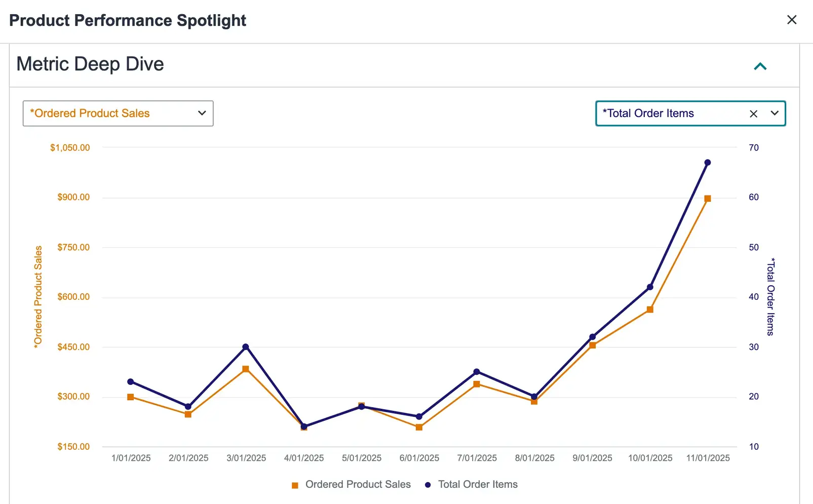Click the 4/01/2025 x-axis date label

[x=304, y=458]
